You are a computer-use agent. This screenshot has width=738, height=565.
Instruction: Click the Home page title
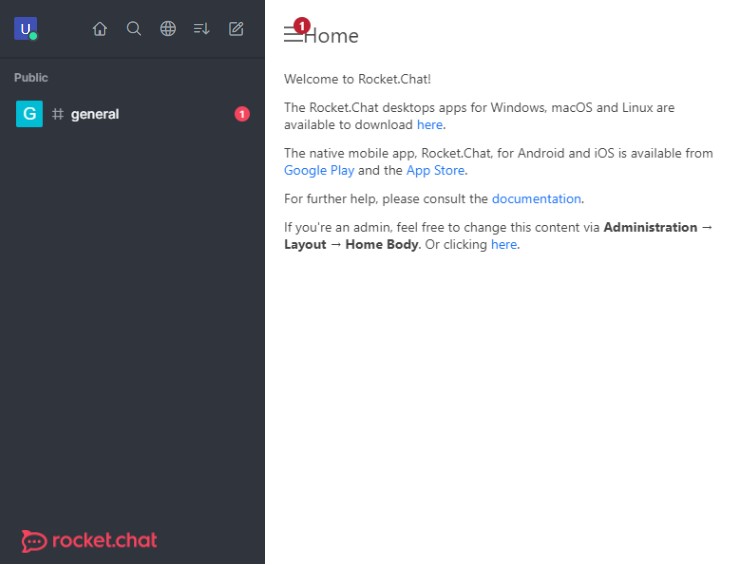point(331,36)
